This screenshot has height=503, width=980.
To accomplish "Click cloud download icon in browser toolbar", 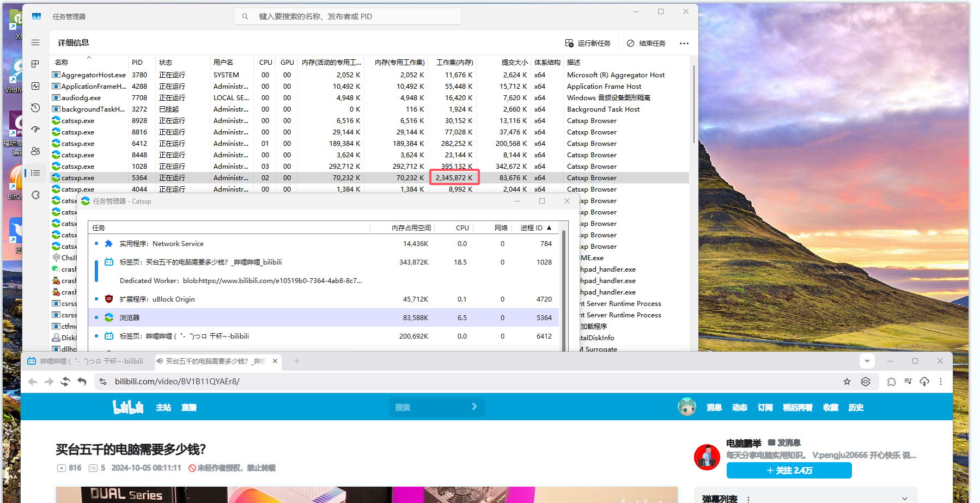I will coord(924,382).
